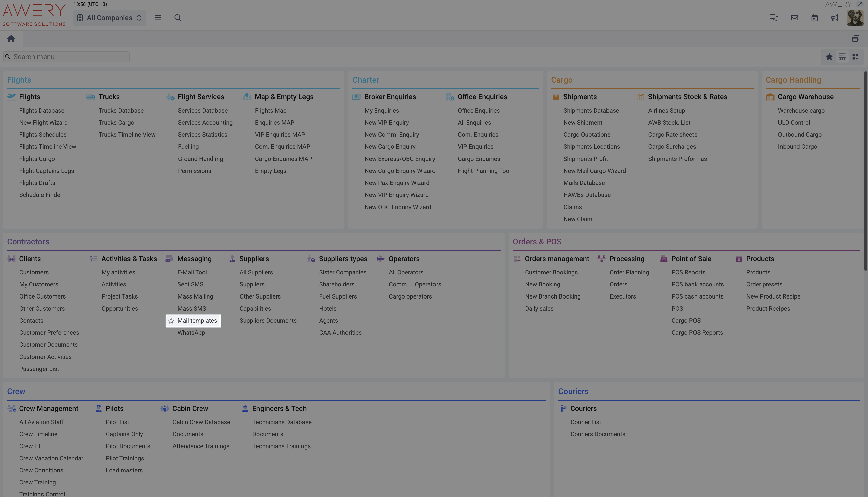Screen dimensions: 868x497
Task: Toggle favorite star on Mail templates
Action: (x=171, y=321)
